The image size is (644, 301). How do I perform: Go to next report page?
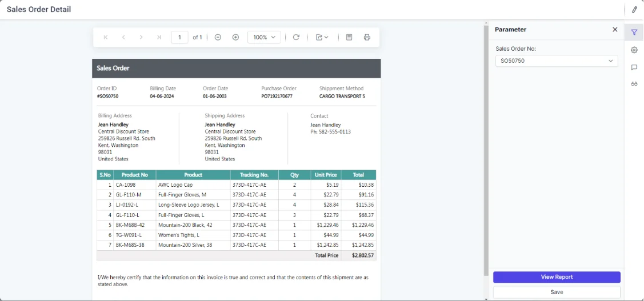[x=141, y=37]
